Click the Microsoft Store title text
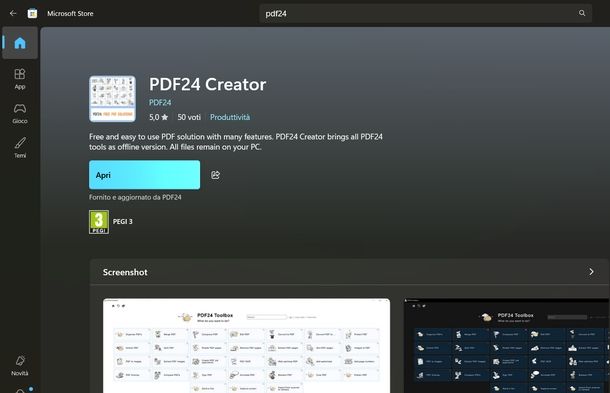Viewport: 610px width, 393px height. coord(70,13)
